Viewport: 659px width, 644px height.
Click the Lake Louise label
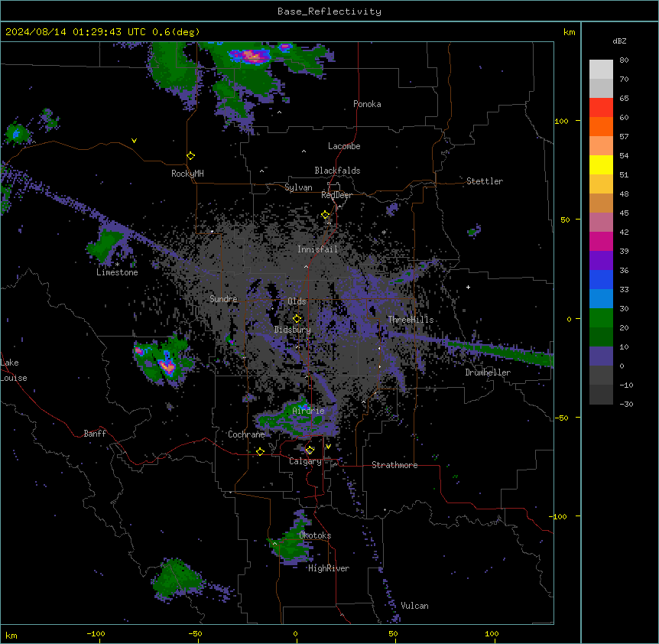point(14,370)
